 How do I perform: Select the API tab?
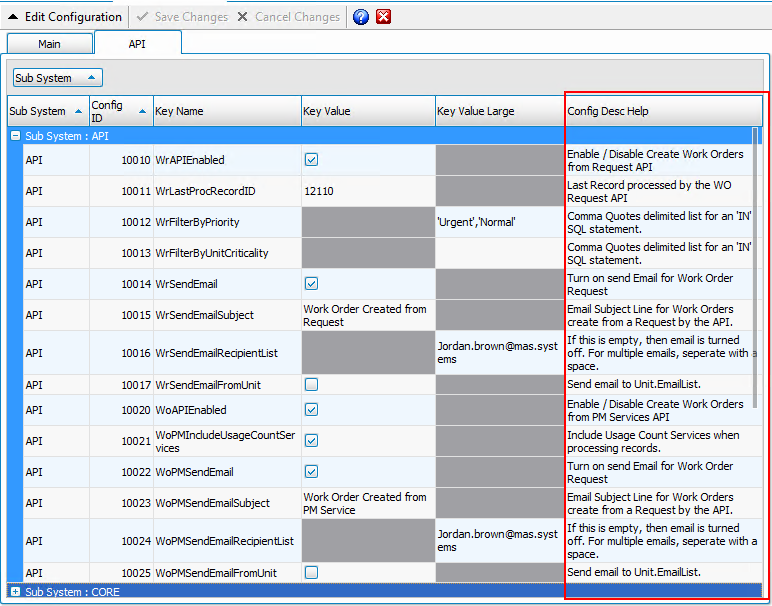tap(137, 44)
